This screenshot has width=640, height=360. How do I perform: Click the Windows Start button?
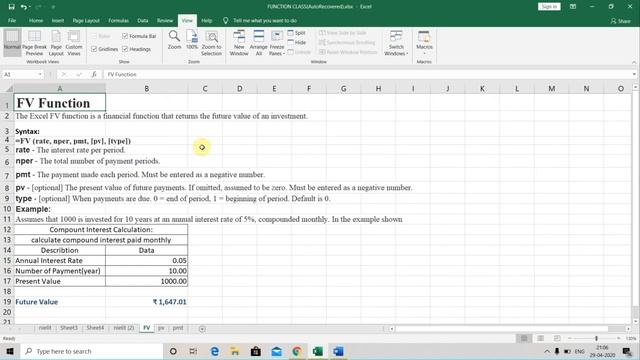(10, 351)
